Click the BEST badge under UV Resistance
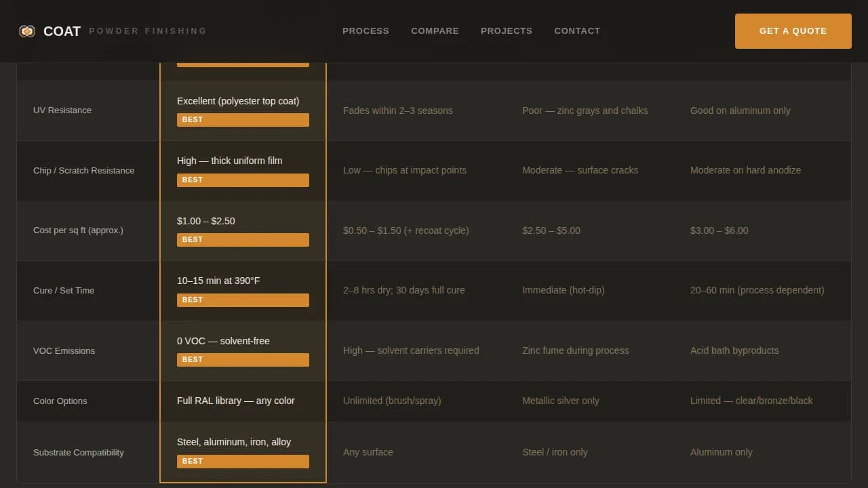 click(243, 120)
